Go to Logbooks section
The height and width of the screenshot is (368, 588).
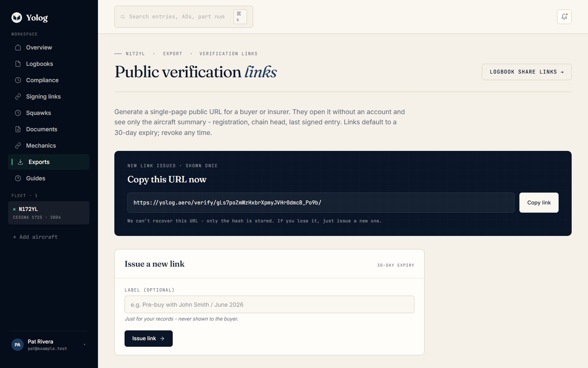[x=49, y=64]
